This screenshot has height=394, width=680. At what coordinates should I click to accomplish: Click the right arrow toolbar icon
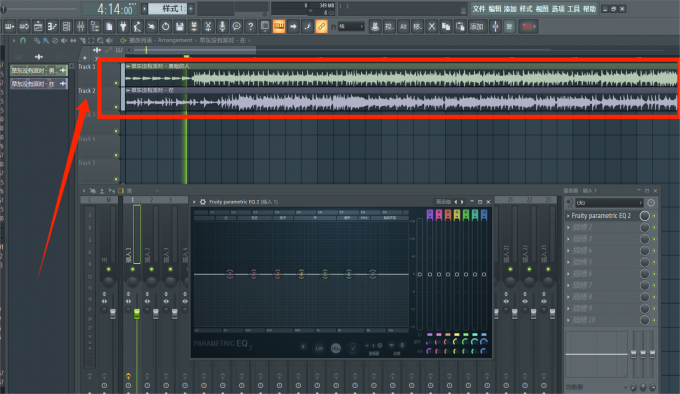[293, 27]
